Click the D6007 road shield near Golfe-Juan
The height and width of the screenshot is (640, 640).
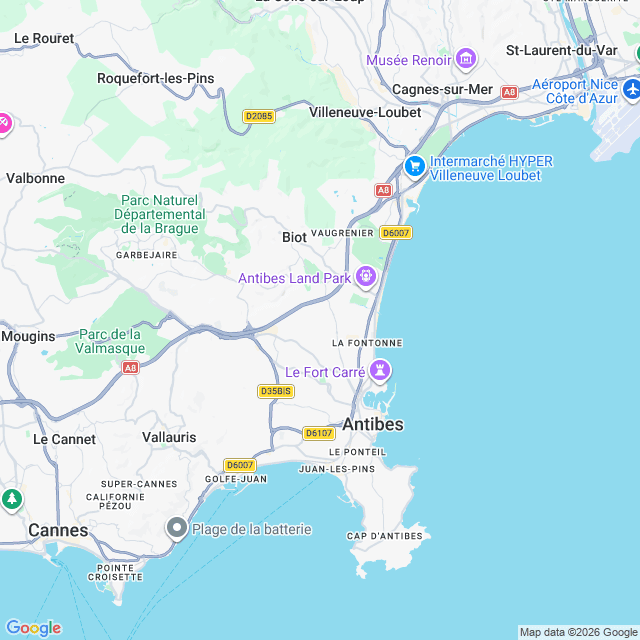pos(240,465)
